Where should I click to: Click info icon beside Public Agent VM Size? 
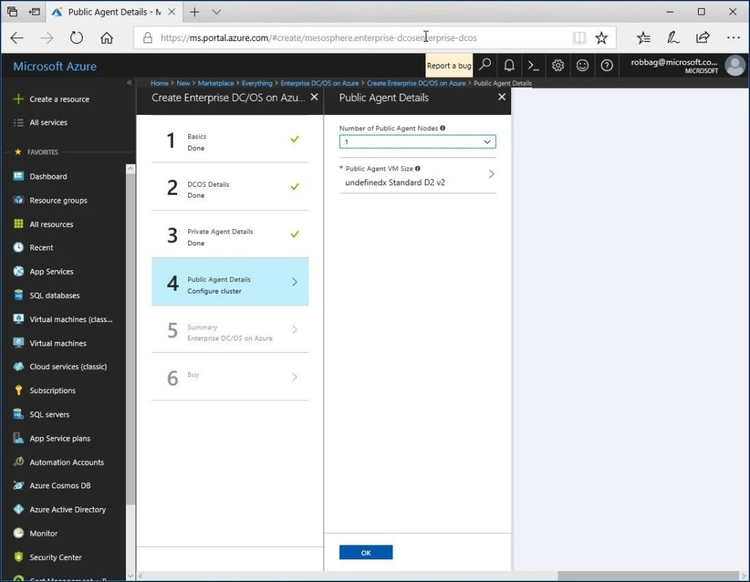[x=417, y=169]
